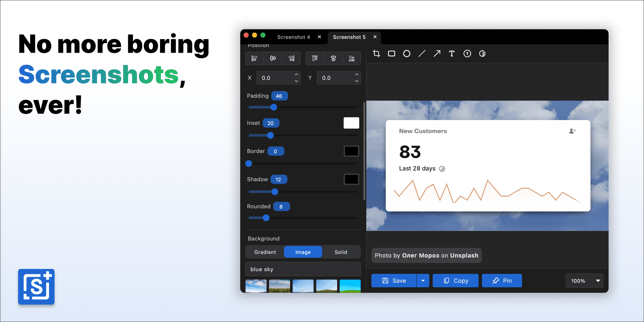
Task: Click the 'Last 28 days' label
Action: (x=417, y=168)
